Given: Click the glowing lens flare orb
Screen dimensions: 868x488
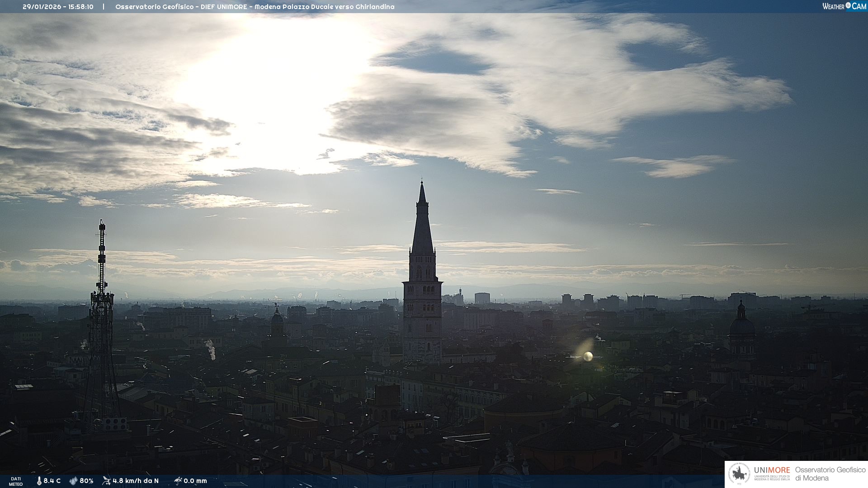Looking at the screenshot, I should pos(588,357).
